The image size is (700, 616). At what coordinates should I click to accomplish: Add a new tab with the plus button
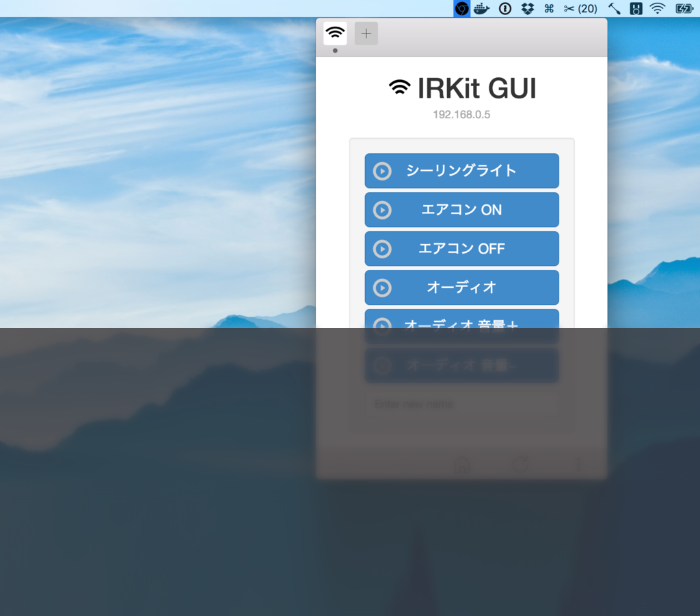point(366,33)
